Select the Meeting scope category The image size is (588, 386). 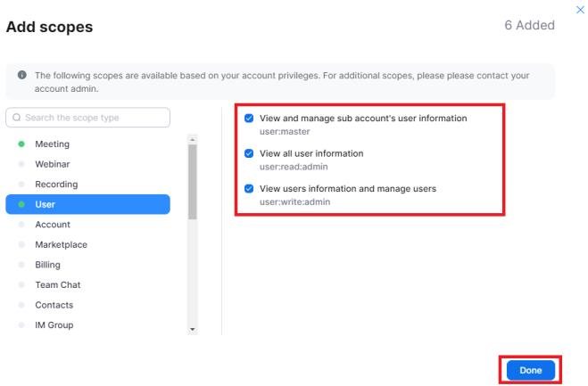coord(87,144)
